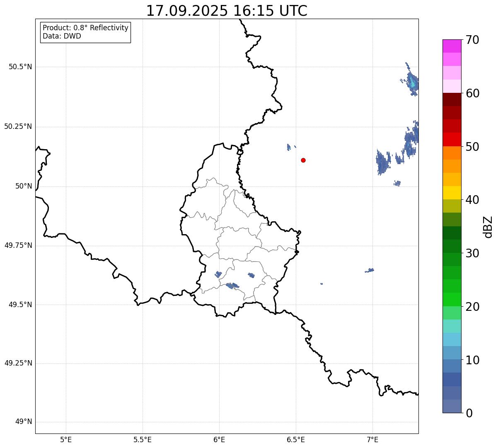Click the colorbar tick label 20
This screenshot has width=498, height=448.
pyautogui.click(x=472, y=307)
